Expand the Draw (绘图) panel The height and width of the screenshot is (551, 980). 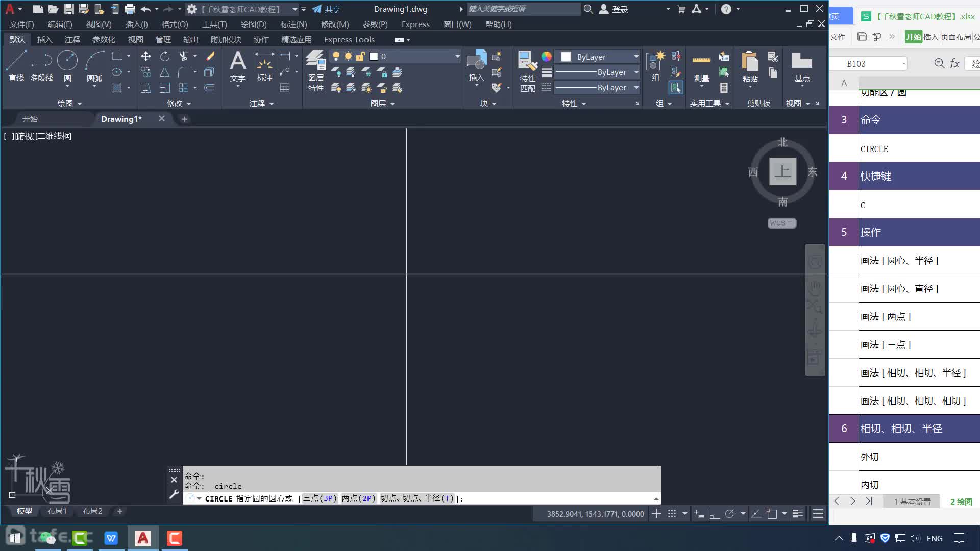point(69,103)
